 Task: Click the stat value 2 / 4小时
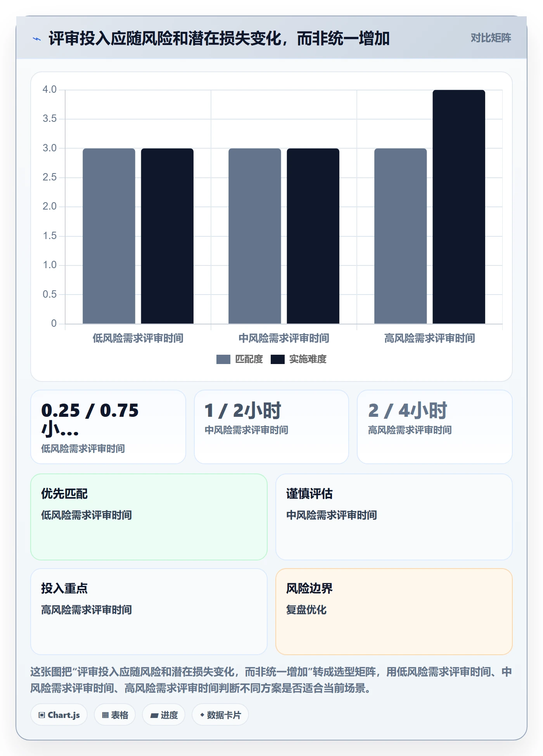click(x=408, y=411)
